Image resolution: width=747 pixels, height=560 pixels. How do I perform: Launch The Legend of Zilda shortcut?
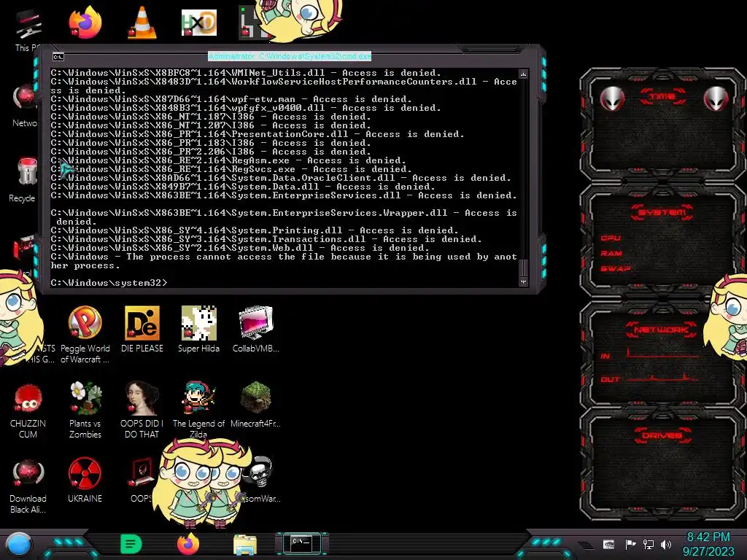198,410
